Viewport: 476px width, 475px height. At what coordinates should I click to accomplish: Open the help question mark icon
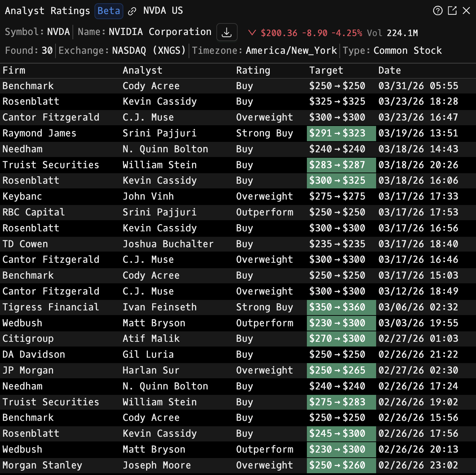point(438,11)
